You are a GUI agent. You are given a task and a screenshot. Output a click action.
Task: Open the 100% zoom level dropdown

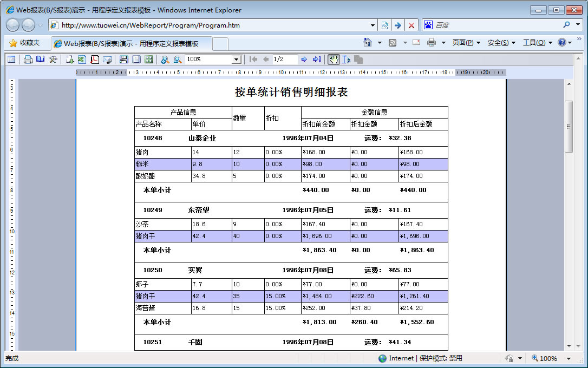[236, 60]
